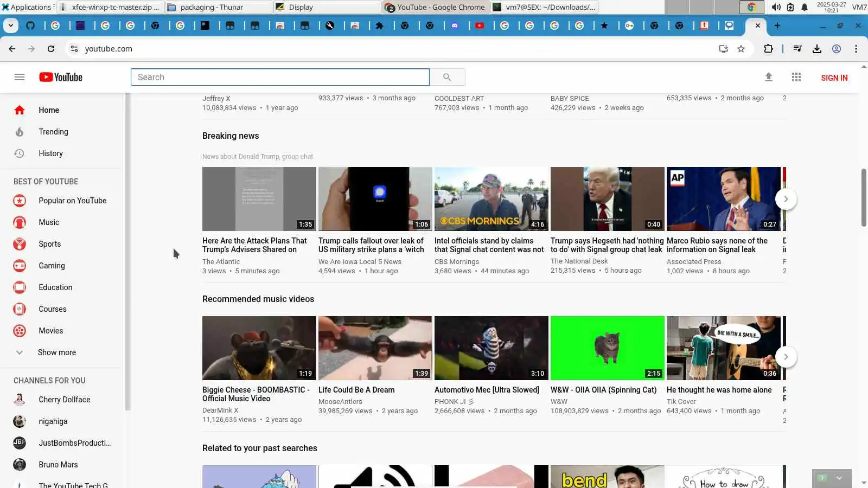This screenshot has height=488, width=868.
Task: Go back with the browser back arrow
Action: 12,49
